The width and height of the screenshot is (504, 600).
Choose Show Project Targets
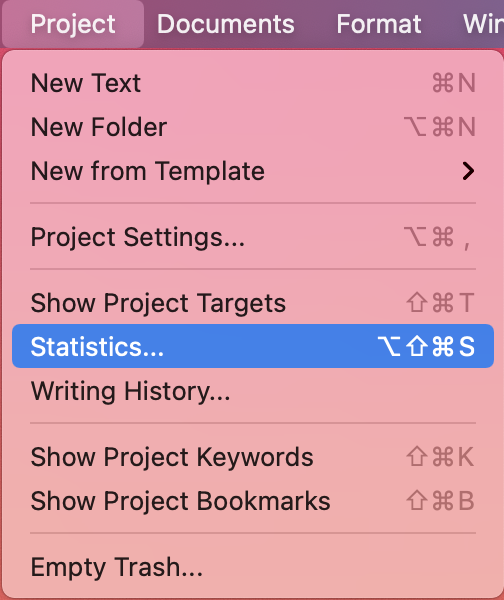253,303
